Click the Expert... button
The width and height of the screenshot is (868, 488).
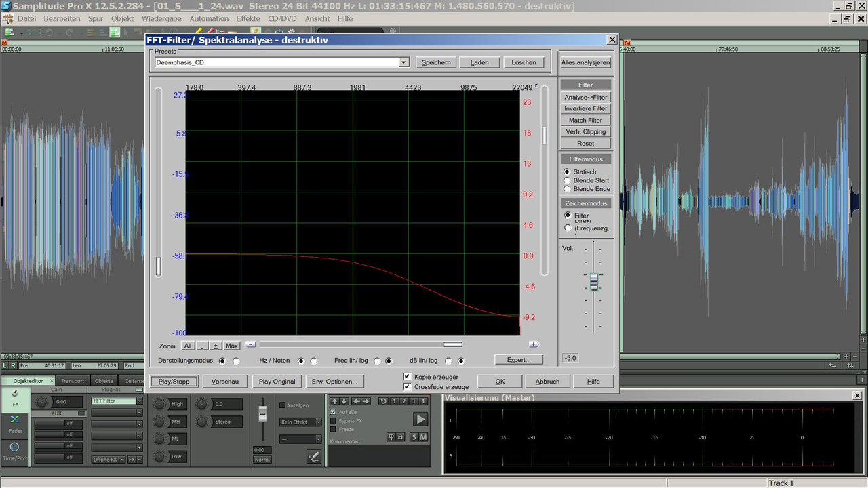click(519, 359)
